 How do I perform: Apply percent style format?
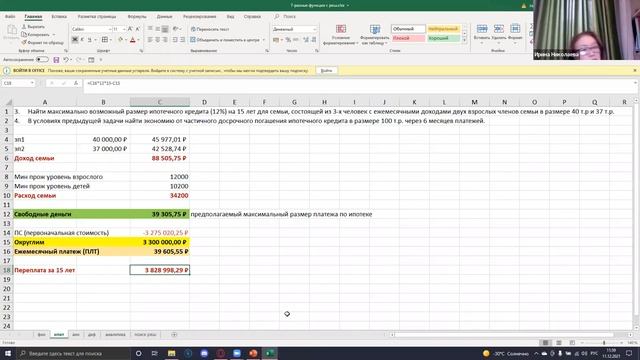(288, 40)
